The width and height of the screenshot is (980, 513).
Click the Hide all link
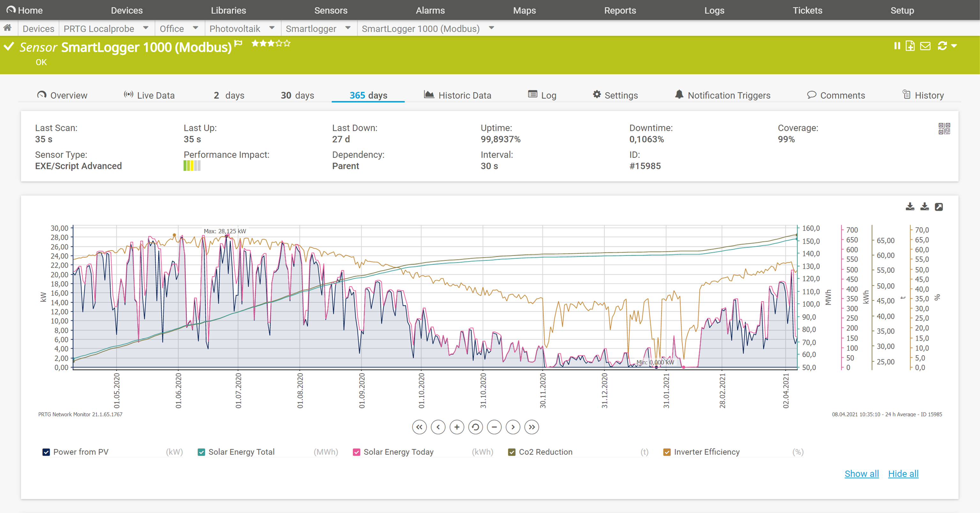pyautogui.click(x=903, y=474)
